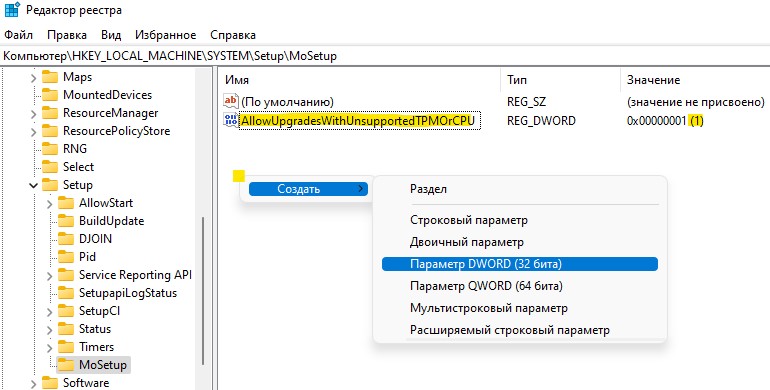770x390 pixels.
Task: Click the REG_SZ type cell
Action: point(526,102)
